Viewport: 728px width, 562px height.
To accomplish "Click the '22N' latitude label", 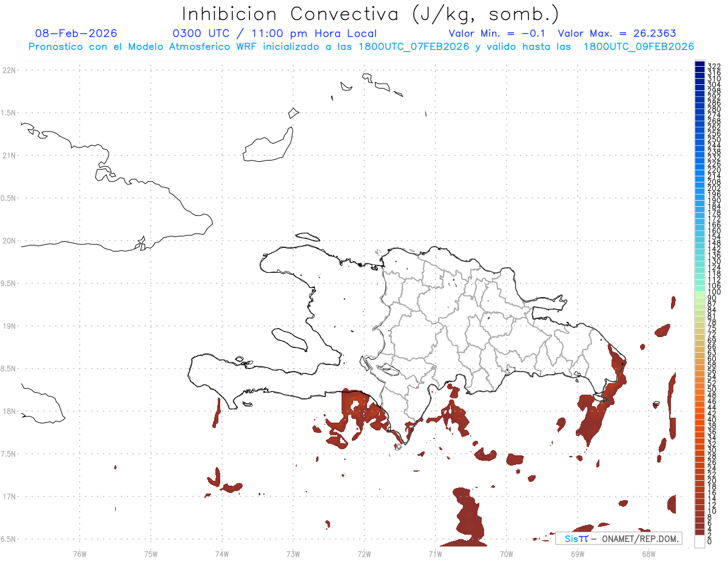I will click(9, 70).
